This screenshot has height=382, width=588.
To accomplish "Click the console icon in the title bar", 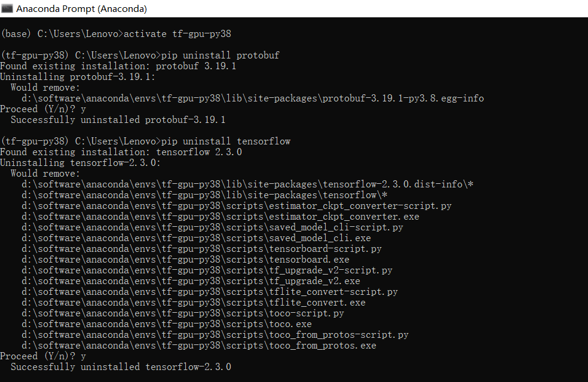I will 7,9.
